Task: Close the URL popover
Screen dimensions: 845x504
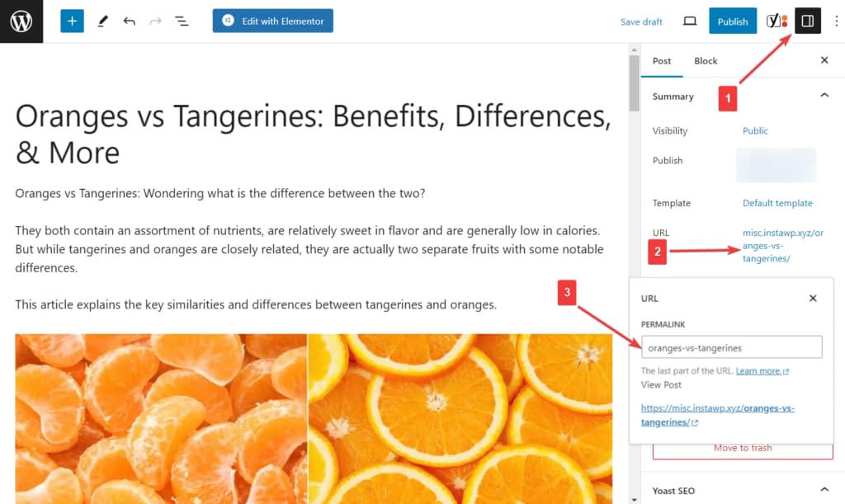Action: click(813, 298)
